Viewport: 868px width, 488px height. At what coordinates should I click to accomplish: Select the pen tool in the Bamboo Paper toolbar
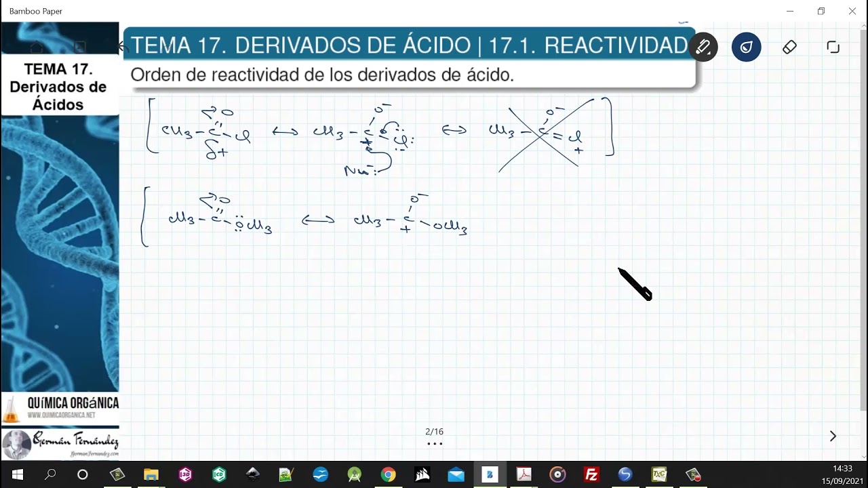click(703, 47)
